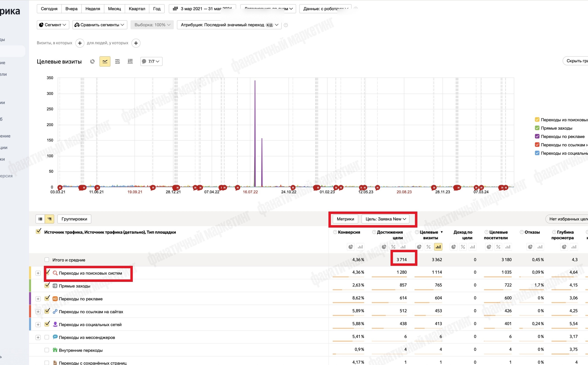
Task: Select the Неделя period tab
Action: (x=93, y=9)
